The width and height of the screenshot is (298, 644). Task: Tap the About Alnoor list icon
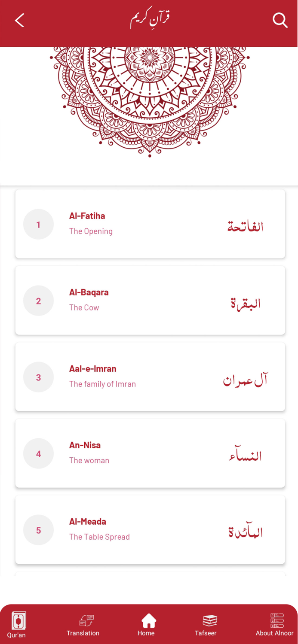pyautogui.click(x=276, y=620)
